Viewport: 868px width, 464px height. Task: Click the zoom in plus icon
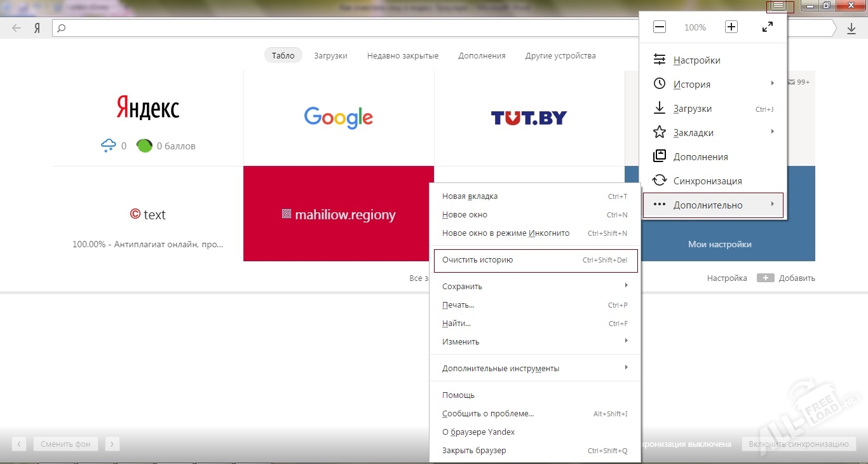click(x=731, y=27)
